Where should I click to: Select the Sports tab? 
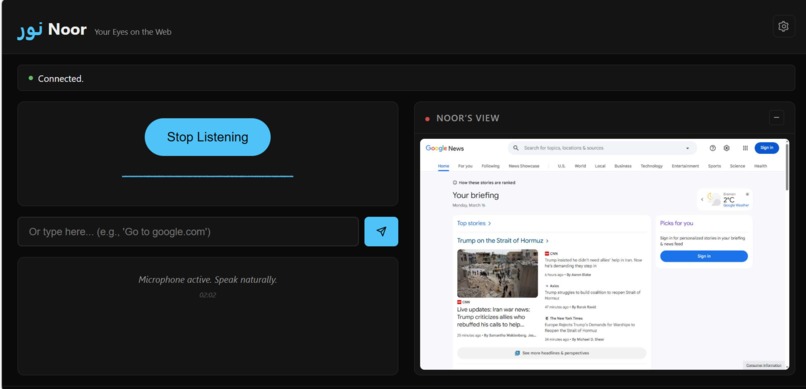[714, 166]
